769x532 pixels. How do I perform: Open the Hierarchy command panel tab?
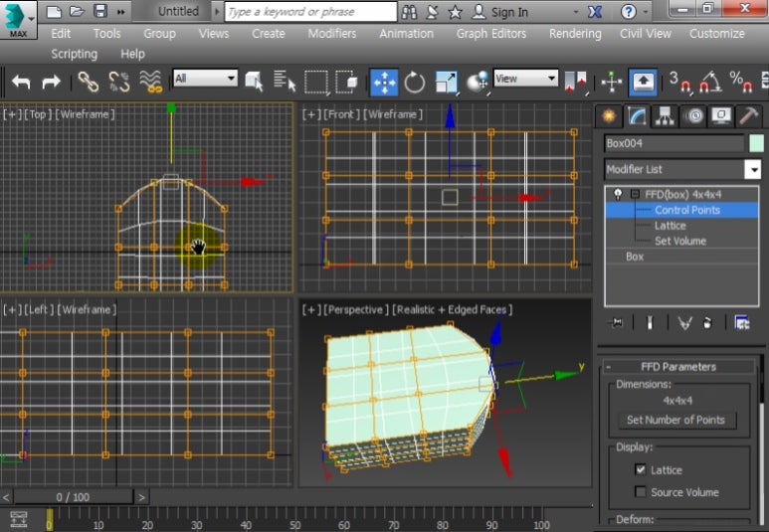(x=665, y=116)
